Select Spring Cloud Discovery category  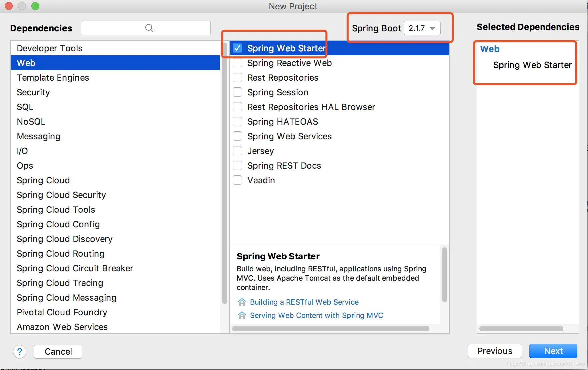coord(115,239)
